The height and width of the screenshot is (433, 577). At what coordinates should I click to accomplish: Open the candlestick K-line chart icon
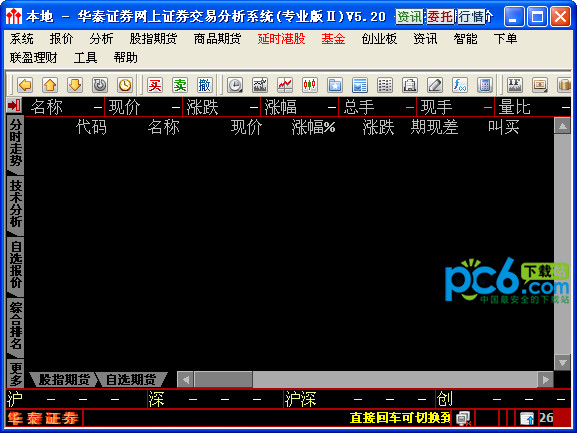(310, 85)
